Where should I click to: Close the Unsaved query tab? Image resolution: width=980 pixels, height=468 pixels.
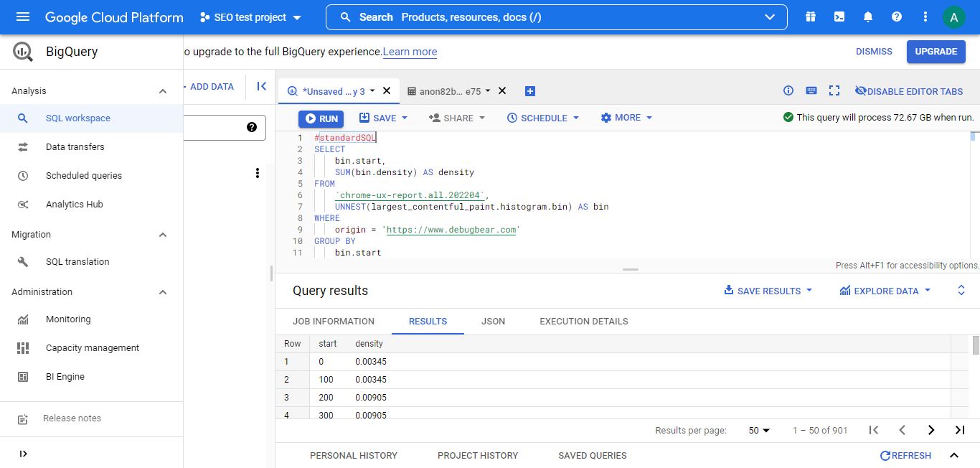(387, 91)
